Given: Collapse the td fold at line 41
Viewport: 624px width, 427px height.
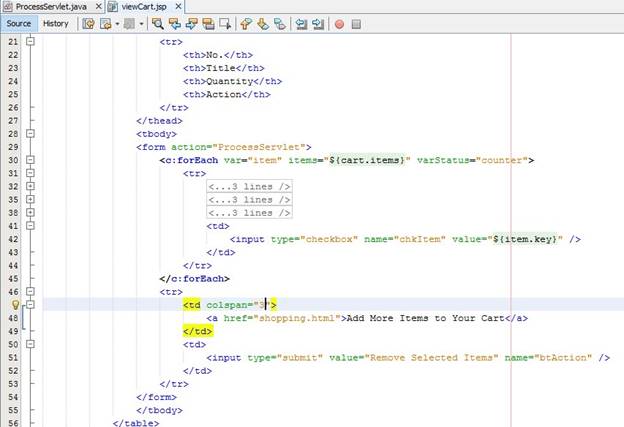Looking at the screenshot, I should point(30,225).
